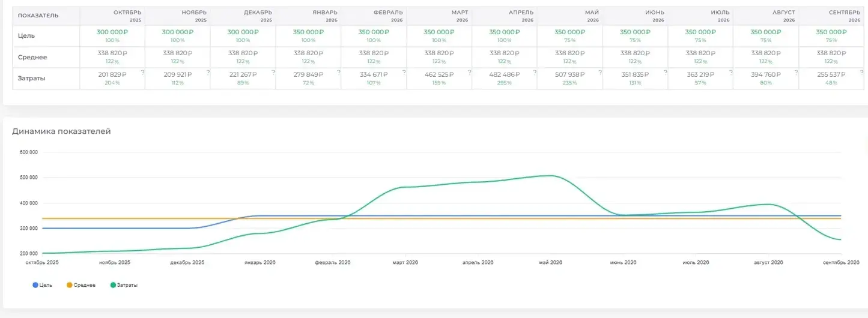Click the Затраты value 363 219 ₽
This screenshot has height=318, width=868.
coord(701,74)
